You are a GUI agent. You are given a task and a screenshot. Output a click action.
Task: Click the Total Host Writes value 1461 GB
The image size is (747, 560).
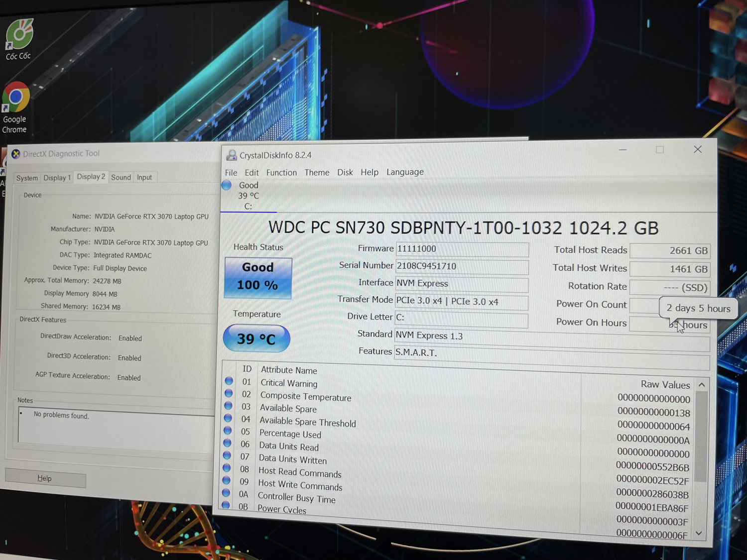click(x=670, y=269)
